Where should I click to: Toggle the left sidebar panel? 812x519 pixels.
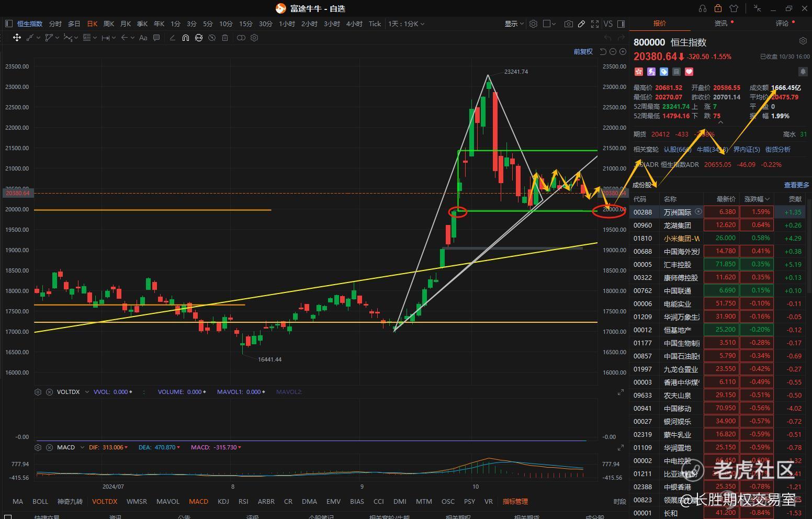[x=8, y=24]
